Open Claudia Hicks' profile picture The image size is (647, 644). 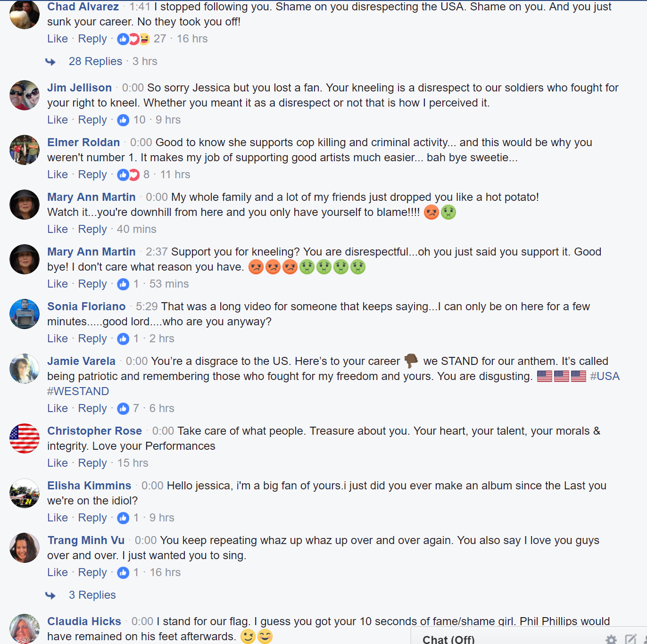pos(25,628)
